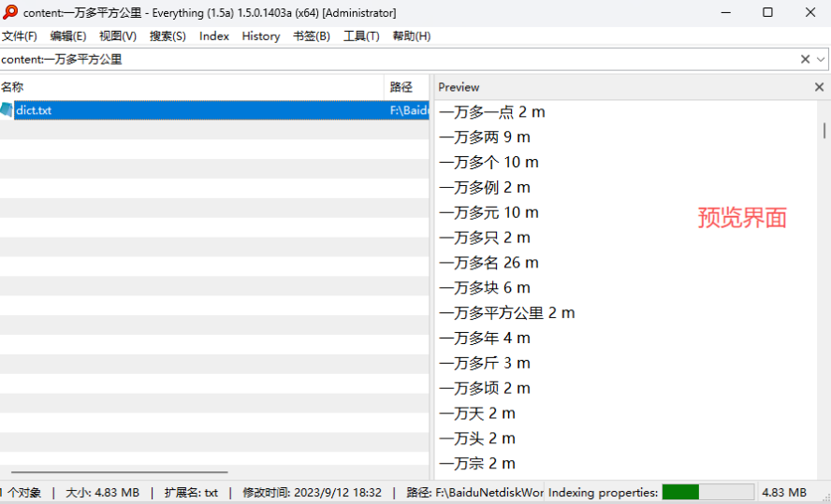
Task: Click preview line 一万多只 2 m
Action: [x=485, y=238]
